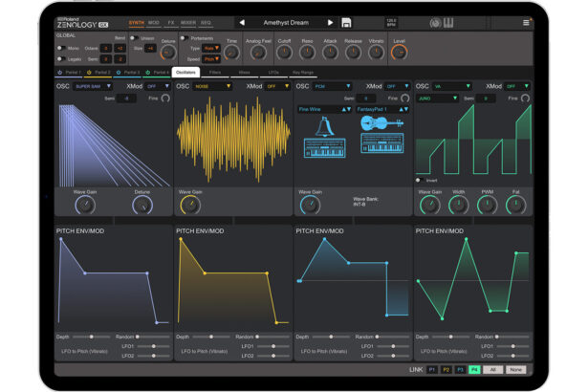Click the PWM knob on green oscillator
Screen dimensions: 588x392
(x=487, y=206)
